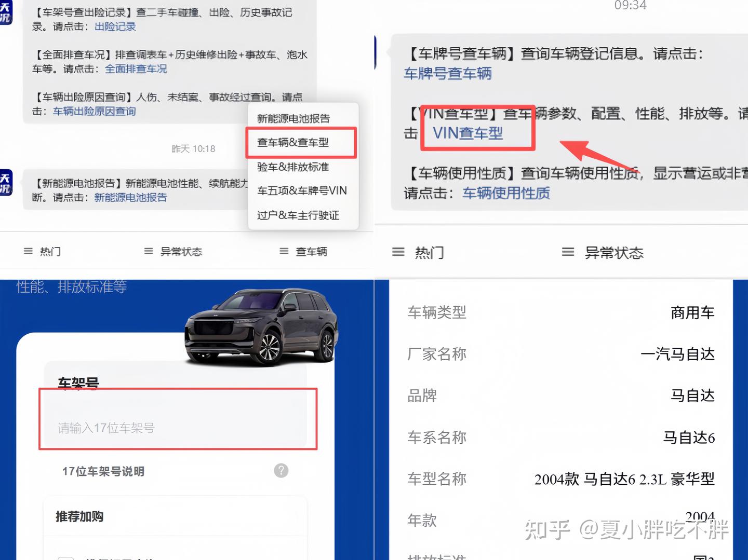Open the 热门 menu in the right chat
The image size is (748, 560).
pyautogui.click(x=418, y=253)
